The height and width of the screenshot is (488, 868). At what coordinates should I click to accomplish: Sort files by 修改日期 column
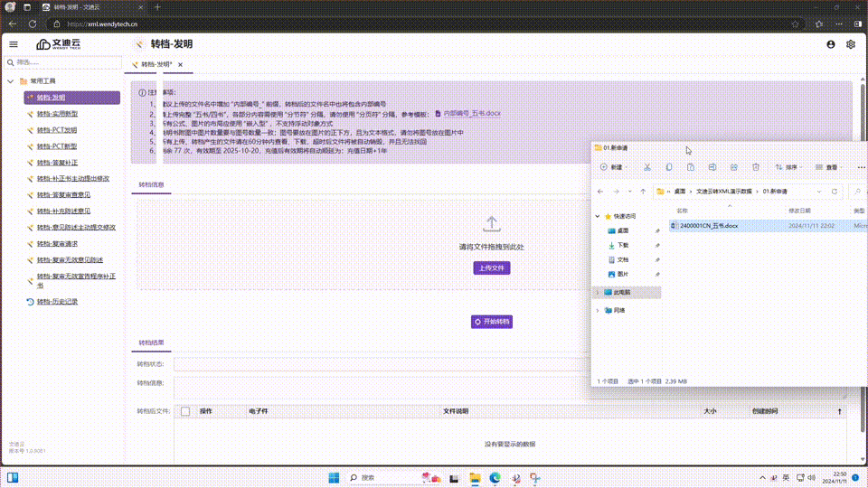799,211
